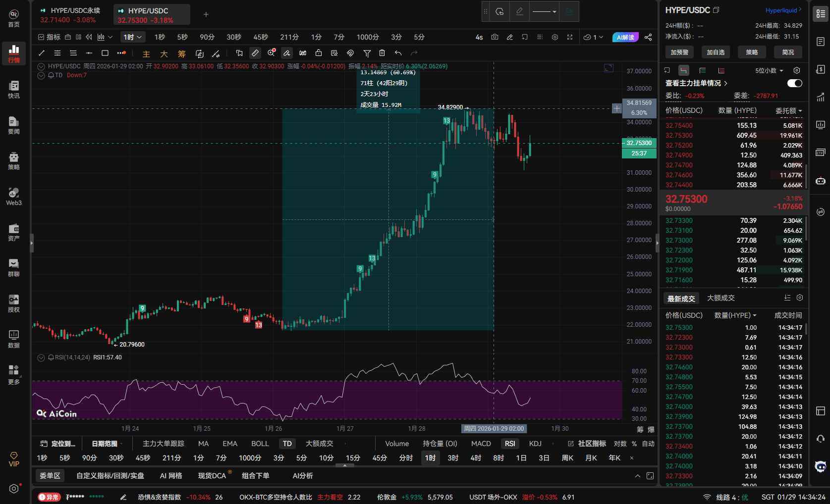Screen dimensions: 830x504
Task: Collapse the TD indicator visibility chevron
Action: [41, 75]
